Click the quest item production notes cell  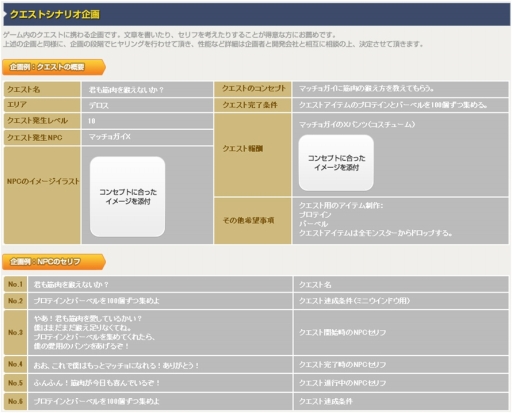[400, 221]
